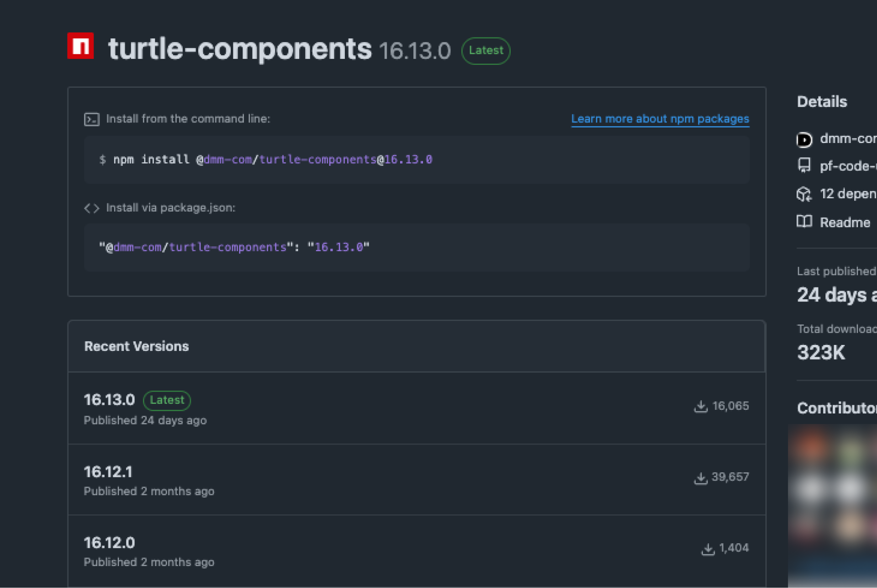The width and height of the screenshot is (877, 588).
Task: Click the download icon next to 1,404
Action: click(x=708, y=549)
